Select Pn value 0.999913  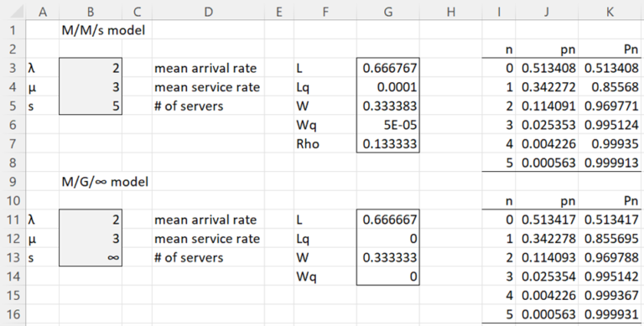(610, 163)
